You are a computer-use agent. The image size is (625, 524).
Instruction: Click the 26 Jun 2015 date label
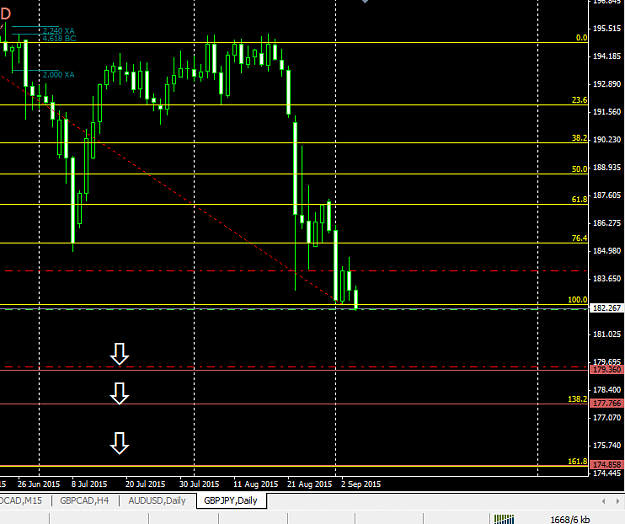pos(39,484)
